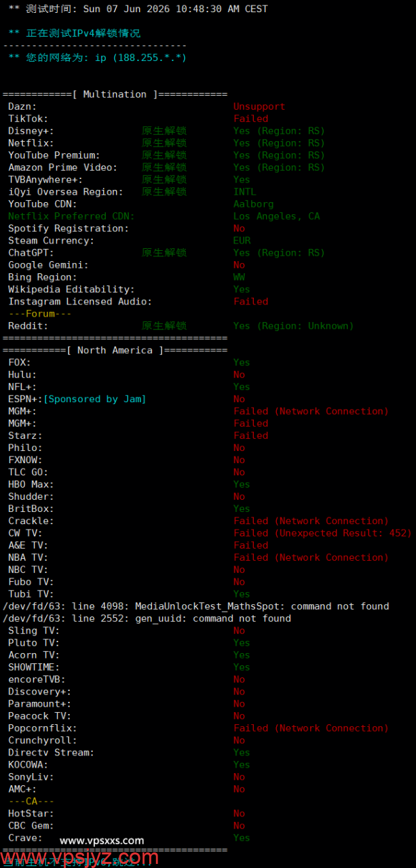
Task: Select the Dazn label
Action: 22,106
